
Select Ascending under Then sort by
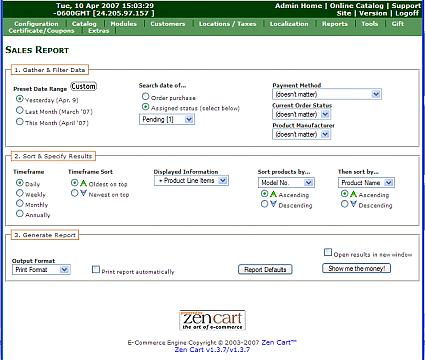[344, 194]
